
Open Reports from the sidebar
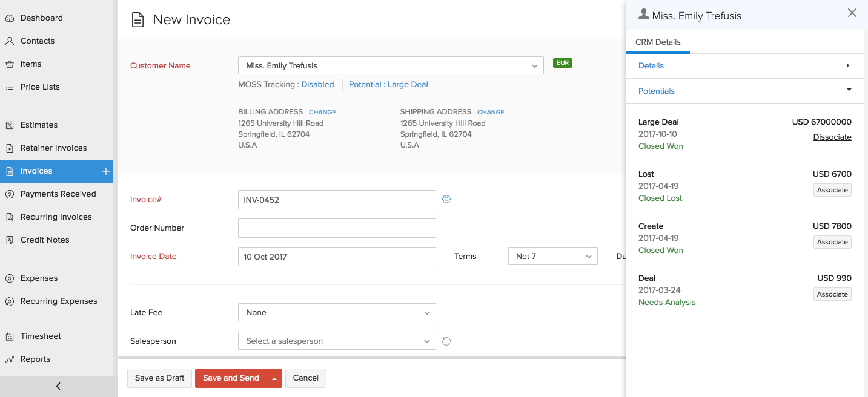tap(36, 359)
